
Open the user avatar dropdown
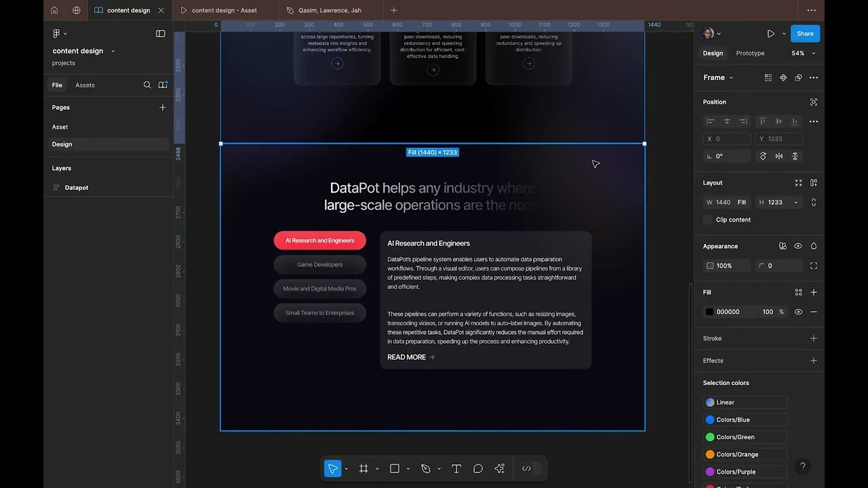pos(711,33)
